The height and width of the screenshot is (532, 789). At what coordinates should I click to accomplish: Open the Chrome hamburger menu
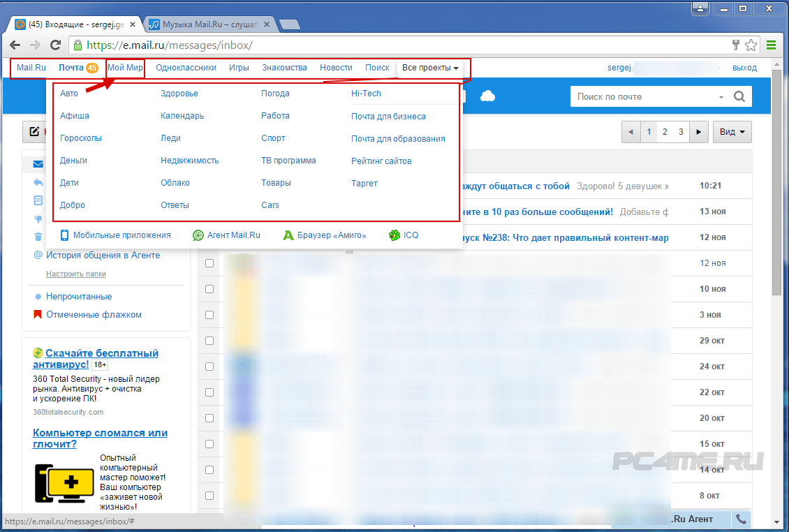(x=771, y=45)
